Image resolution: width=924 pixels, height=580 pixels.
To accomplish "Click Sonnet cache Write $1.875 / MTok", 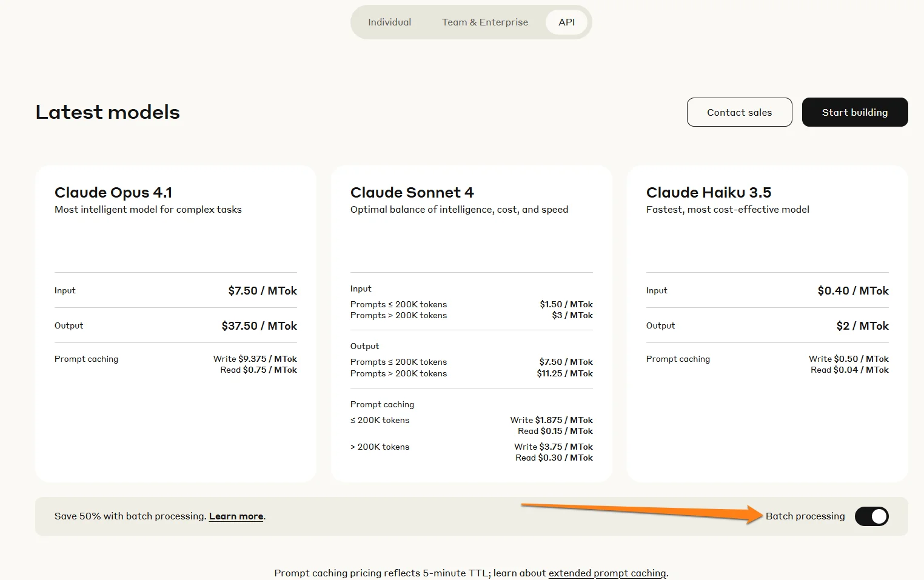I will pyautogui.click(x=552, y=420).
